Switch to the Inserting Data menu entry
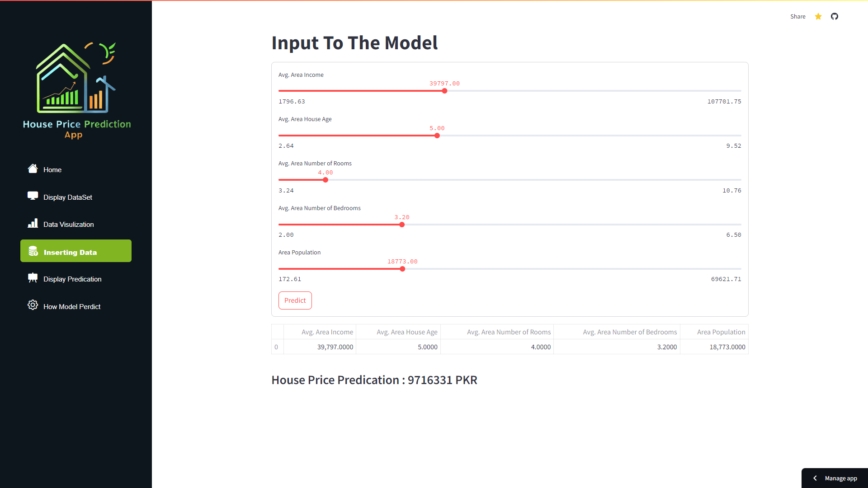This screenshot has width=868, height=488. click(70, 252)
